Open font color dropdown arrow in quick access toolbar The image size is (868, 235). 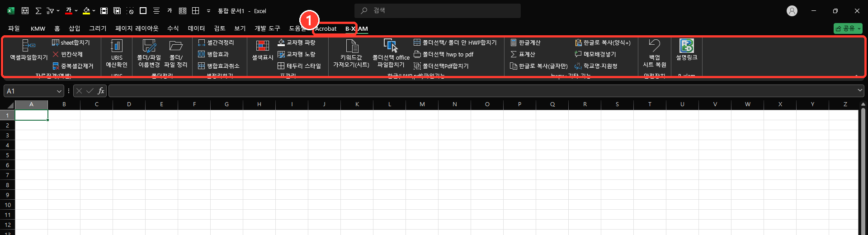pos(76,10)
